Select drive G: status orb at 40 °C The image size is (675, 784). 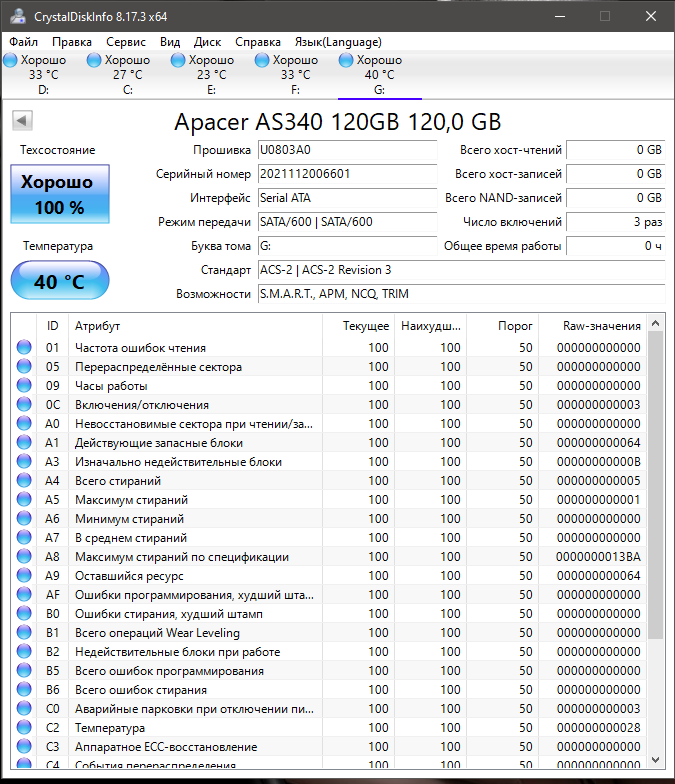[x=346, y=60]
